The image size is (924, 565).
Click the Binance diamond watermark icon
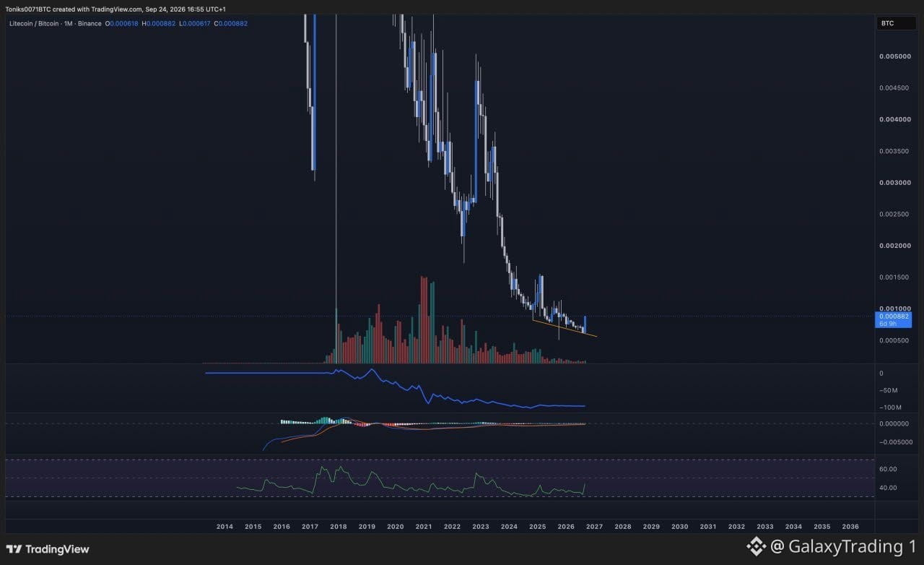(x=756, y=547)
